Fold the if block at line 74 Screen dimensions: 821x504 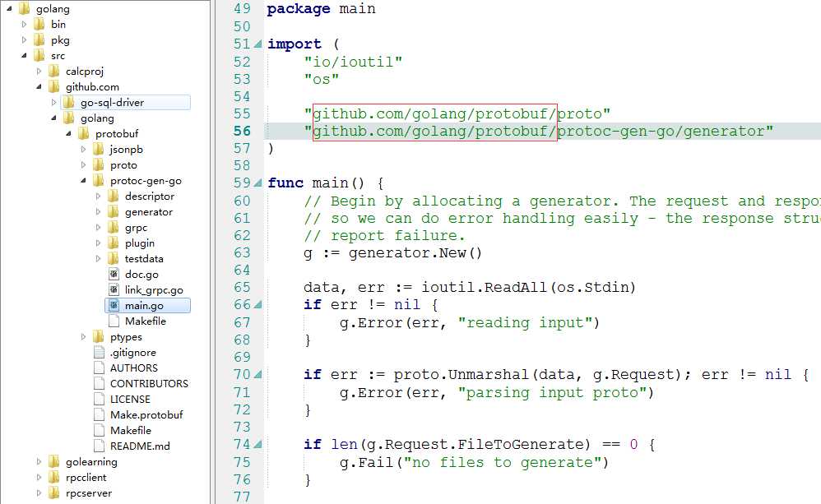tap(257, 445)
